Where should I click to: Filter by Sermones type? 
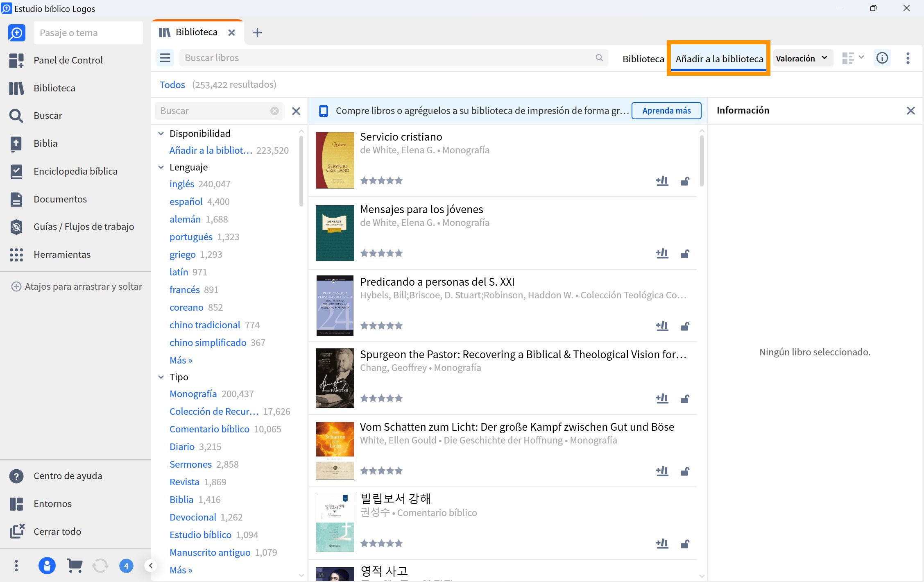190,464
